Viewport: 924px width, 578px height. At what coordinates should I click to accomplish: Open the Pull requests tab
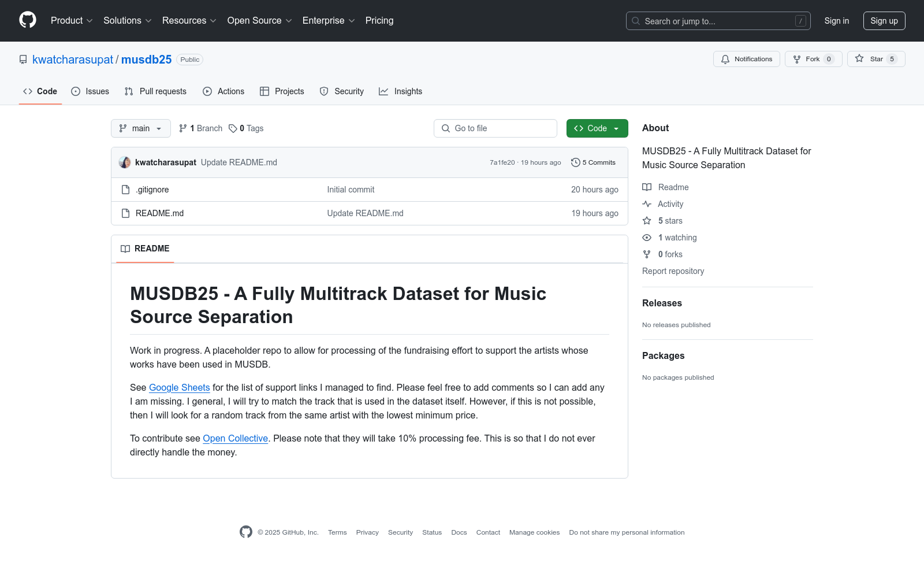click(155, 91)
